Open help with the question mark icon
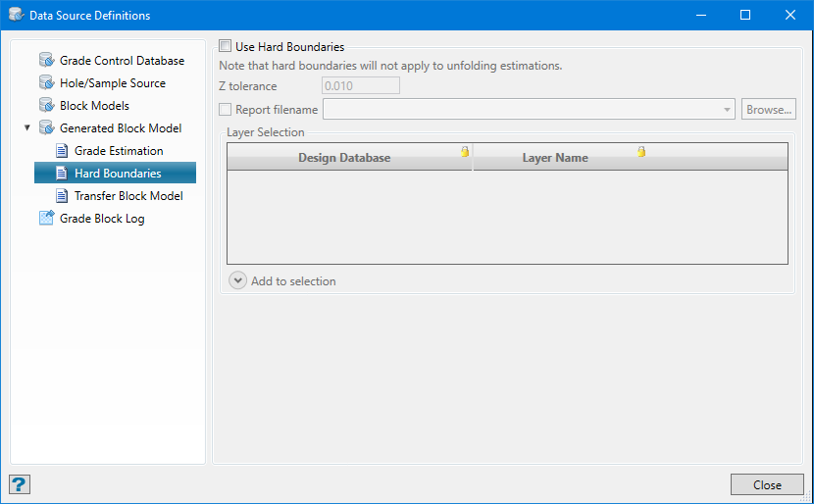814x504 pixels. (19, 484)
